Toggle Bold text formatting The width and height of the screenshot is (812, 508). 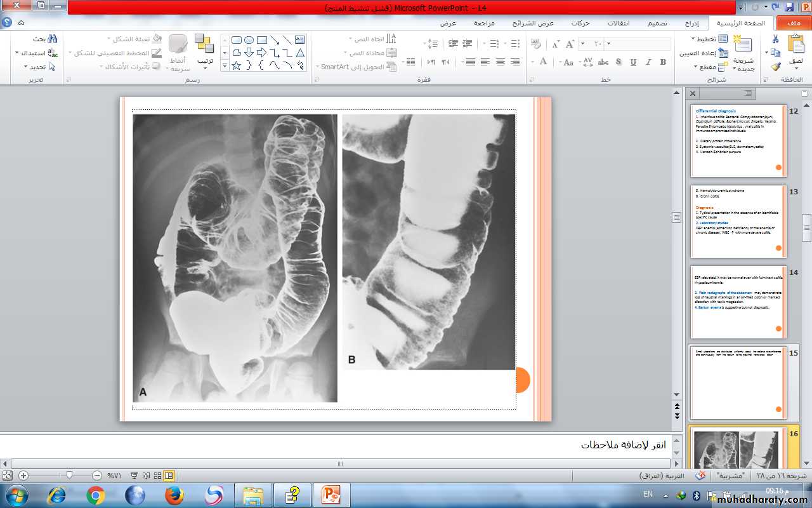(663, 62)
